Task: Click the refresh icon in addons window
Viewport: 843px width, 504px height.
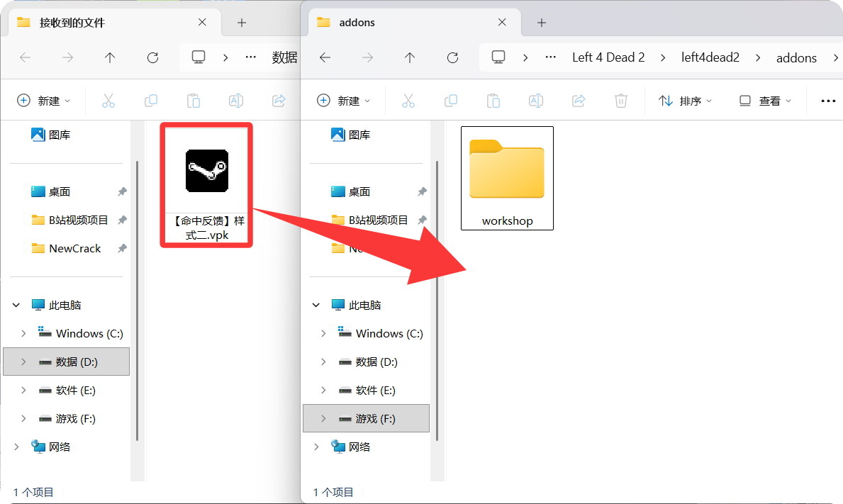Action: (x=452, y=58)
